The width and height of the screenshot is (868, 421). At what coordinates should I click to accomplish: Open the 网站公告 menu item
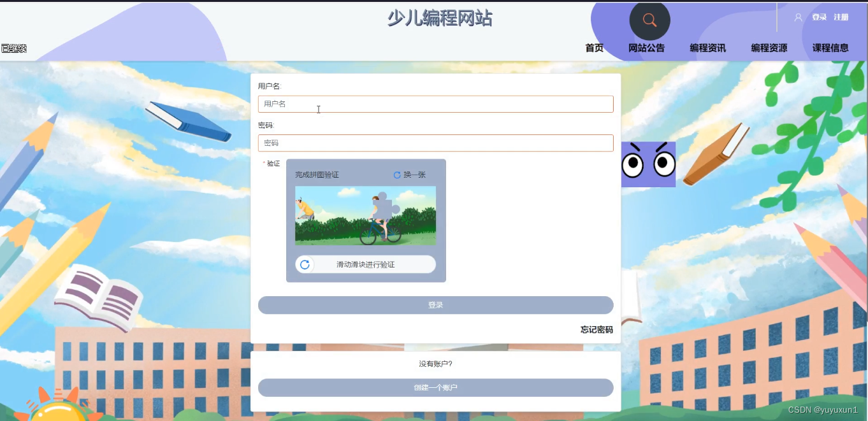point(646,48)
